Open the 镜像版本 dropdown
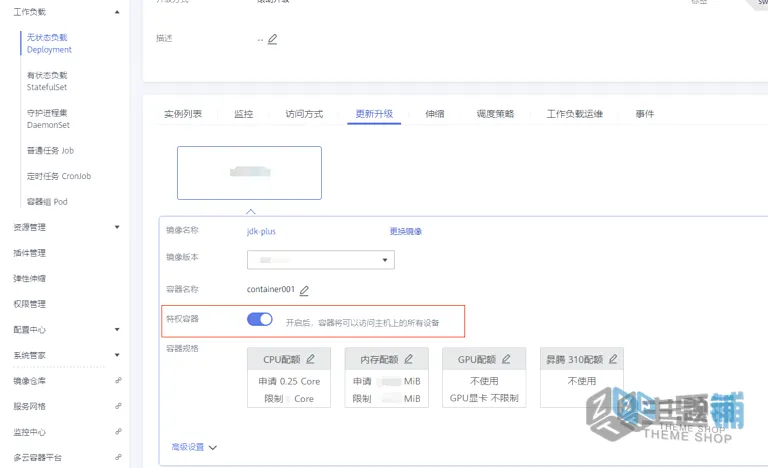This screenshot has height=468, width=768. 321,260
